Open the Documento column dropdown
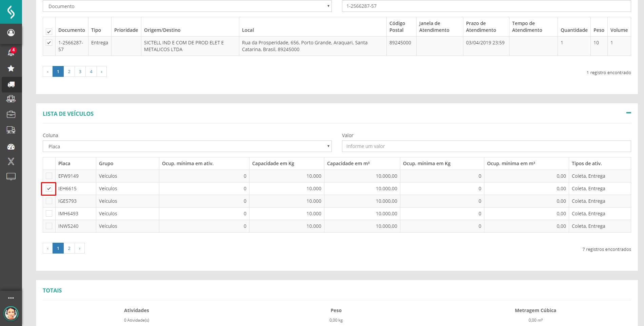 click(x=187, y=6)
